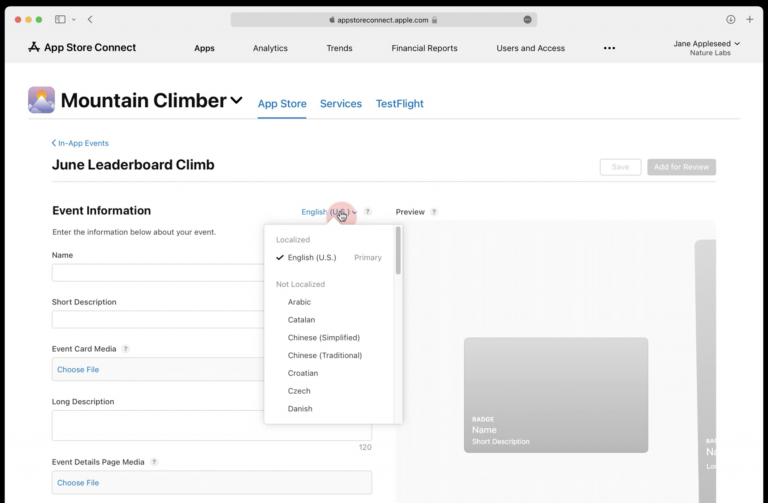Open the Analytics section
The height and width of the screenshot is (503, 768).
click(270, 48)
